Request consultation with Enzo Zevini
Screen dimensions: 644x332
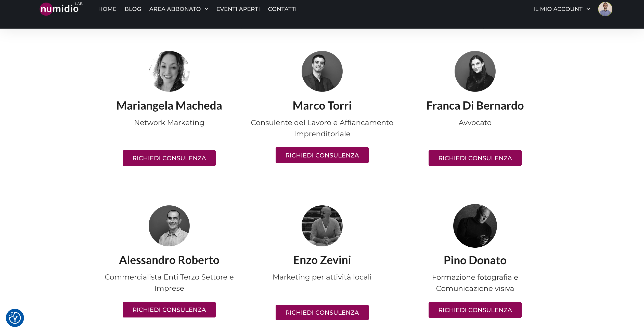tap(322, 312)
